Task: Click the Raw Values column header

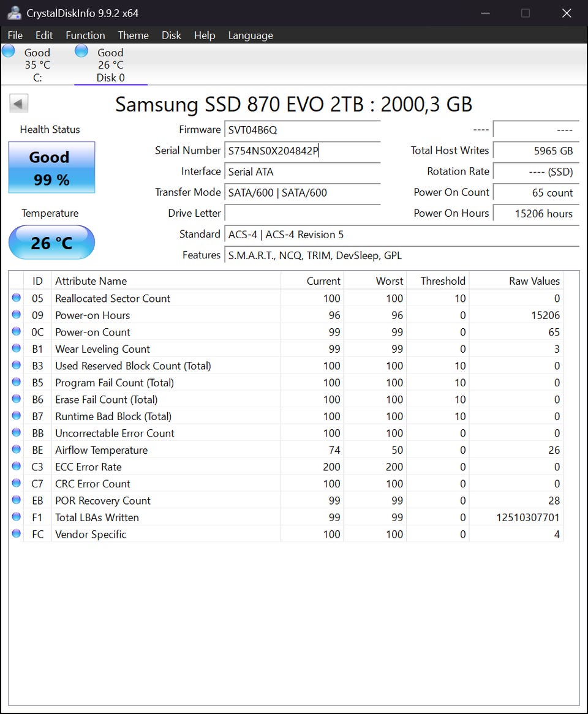Action: coord(534,281)
